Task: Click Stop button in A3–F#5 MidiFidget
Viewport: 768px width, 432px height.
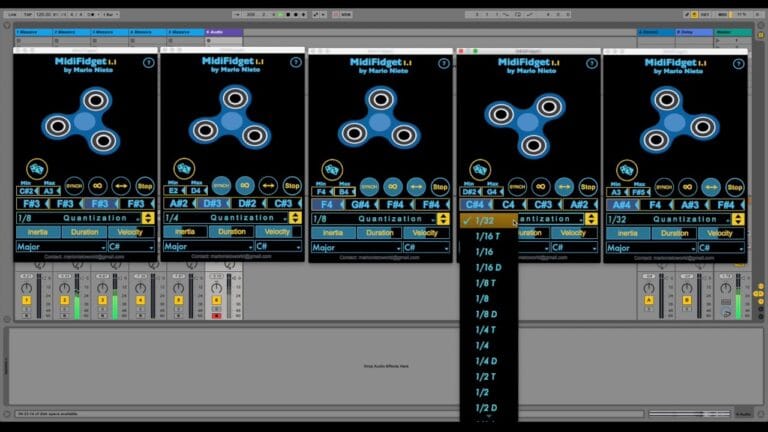Action: 735,187
